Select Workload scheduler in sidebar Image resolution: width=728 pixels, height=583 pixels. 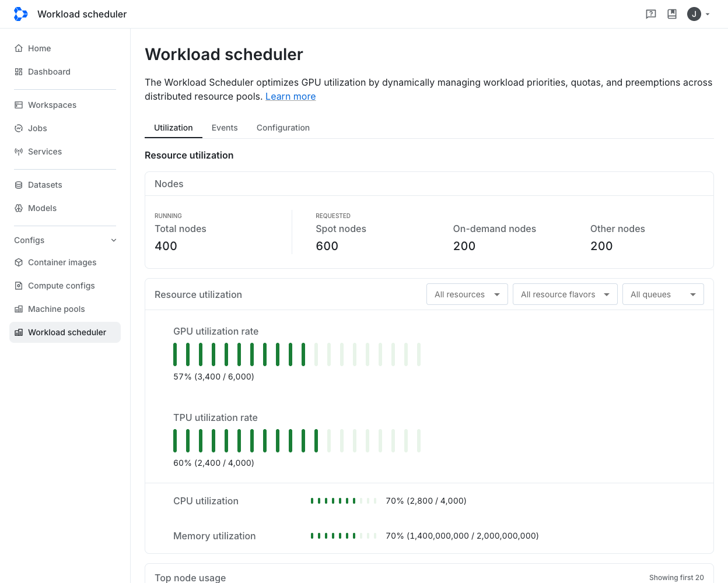[x=65, y=332]
